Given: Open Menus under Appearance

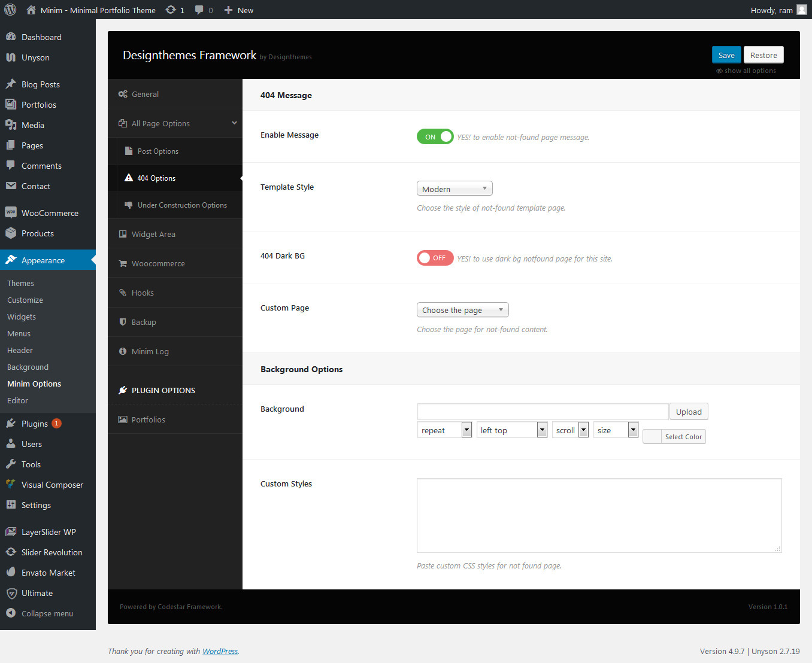Looking at the screenshot, I should [19, 333].
